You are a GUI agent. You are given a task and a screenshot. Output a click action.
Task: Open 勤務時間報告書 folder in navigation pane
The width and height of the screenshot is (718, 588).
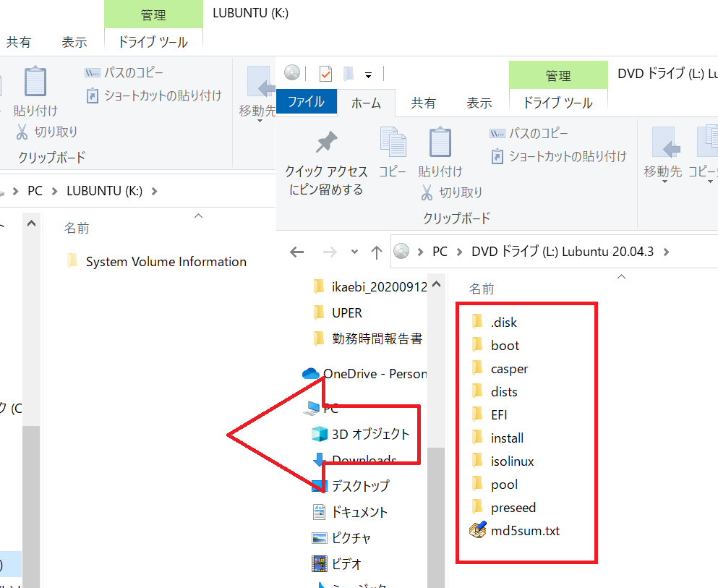click(368, 338)
